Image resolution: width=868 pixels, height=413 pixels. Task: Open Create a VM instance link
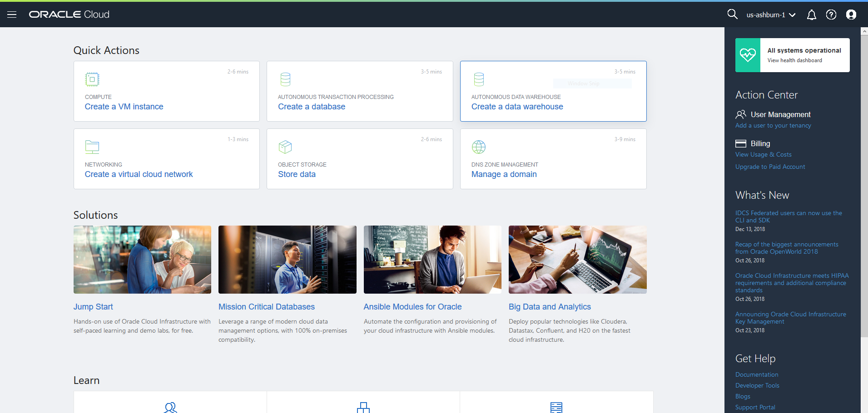[124, 107]
